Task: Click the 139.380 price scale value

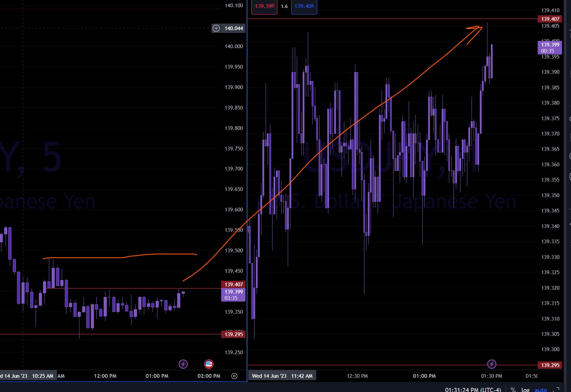Action: (550, 103)
